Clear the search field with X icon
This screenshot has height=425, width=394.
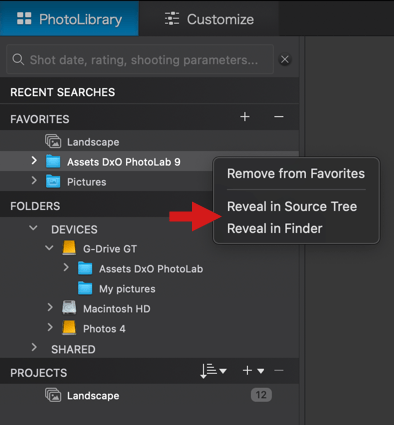(285, 60)
